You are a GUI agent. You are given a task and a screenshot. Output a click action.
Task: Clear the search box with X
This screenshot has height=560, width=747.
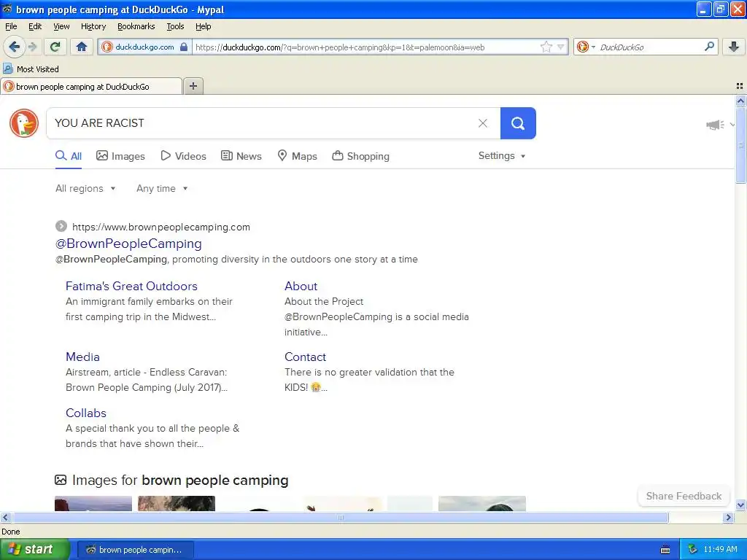[x=483, y=122]
